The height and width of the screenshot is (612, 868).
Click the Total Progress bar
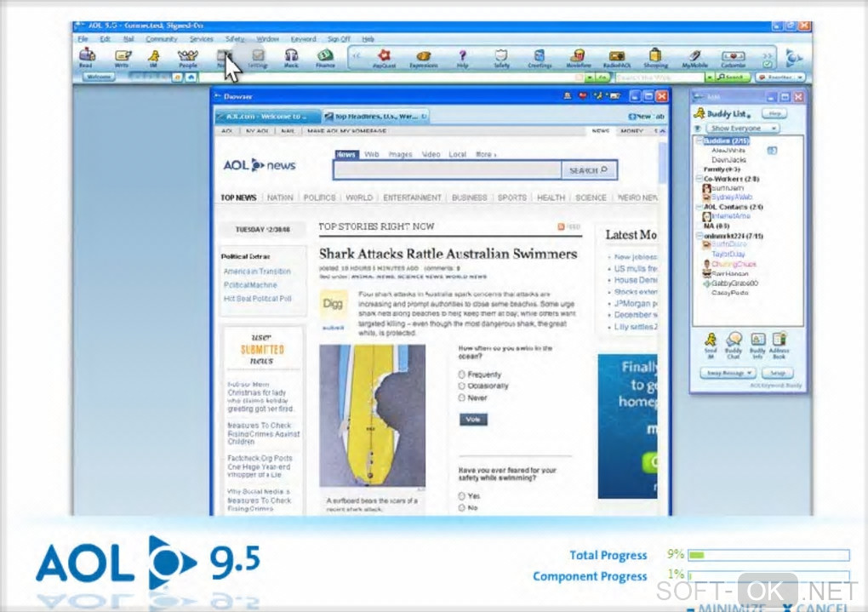[768, 555]
